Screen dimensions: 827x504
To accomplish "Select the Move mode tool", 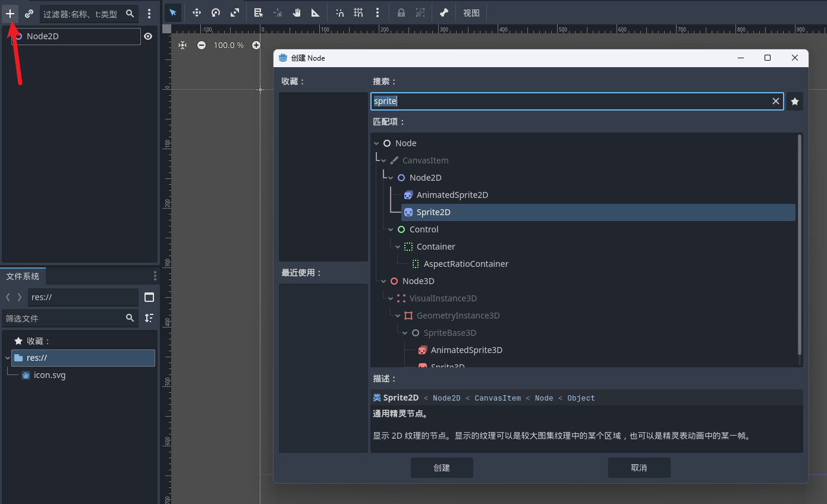I will click(197, 12).
